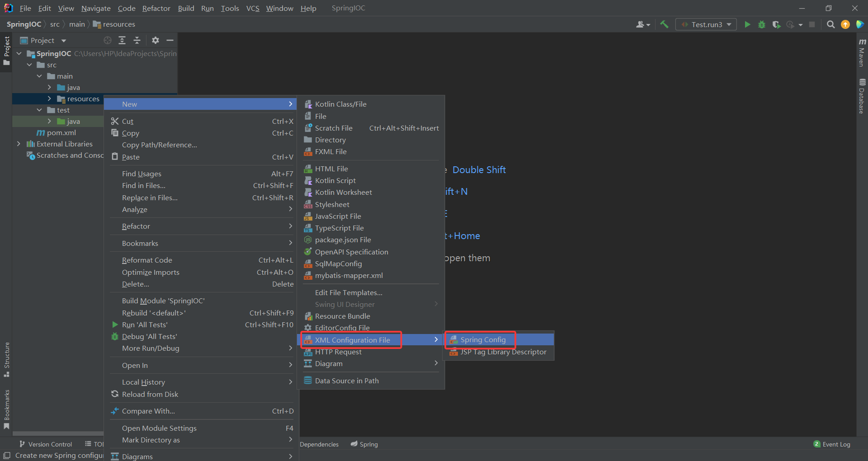This screenshot has width=868, height=461.
Task: Click Edit File Templates...
Action: 371,292
